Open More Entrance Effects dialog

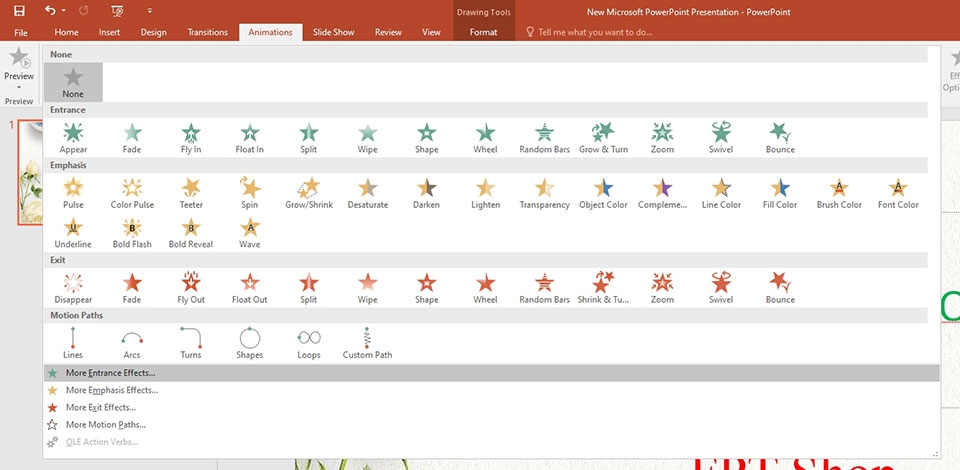pyautogui.click(x=110, y=373)
